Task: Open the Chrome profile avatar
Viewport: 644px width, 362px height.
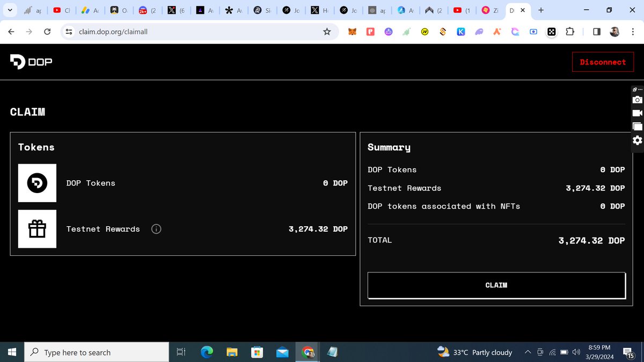Action: click(x=615, y=32)
